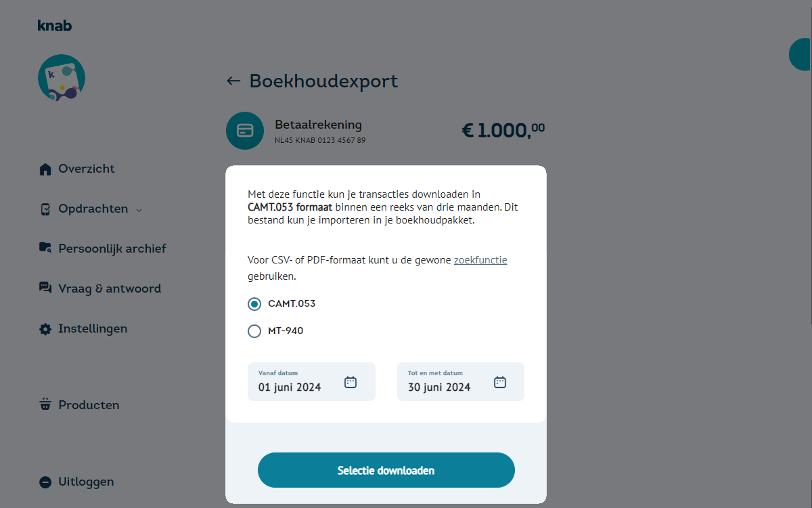Click the Producten basket icon
Image resolution: width=812 pixels, height=508 pixels.
pos(45,405)
